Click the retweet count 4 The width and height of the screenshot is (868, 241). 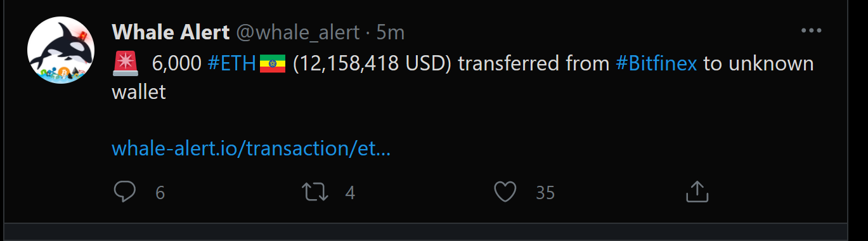pos(350,193)
